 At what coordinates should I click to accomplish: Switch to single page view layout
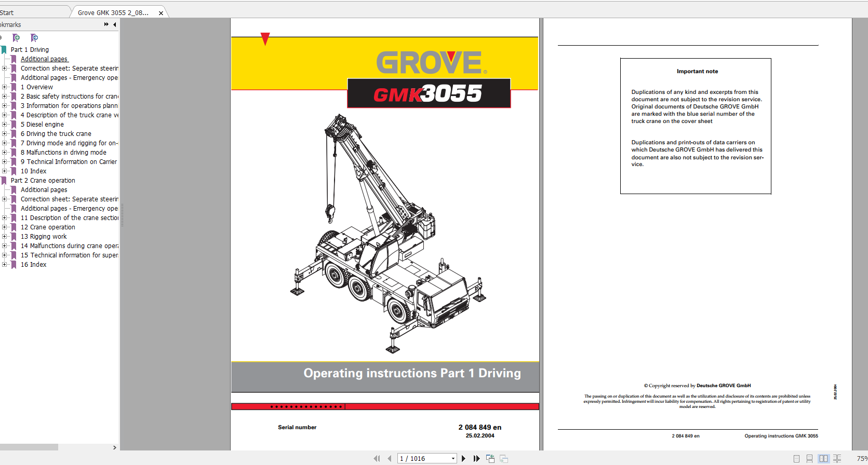(796, 459)
